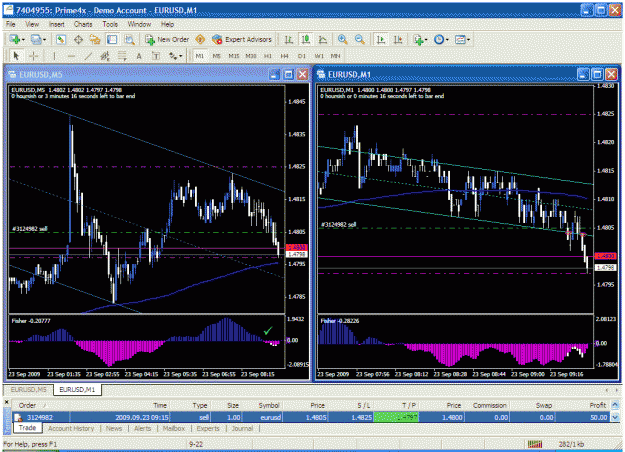Toggle the Auto Scroll chart icon
Screen dimensions: 625x452
[381, 39]
